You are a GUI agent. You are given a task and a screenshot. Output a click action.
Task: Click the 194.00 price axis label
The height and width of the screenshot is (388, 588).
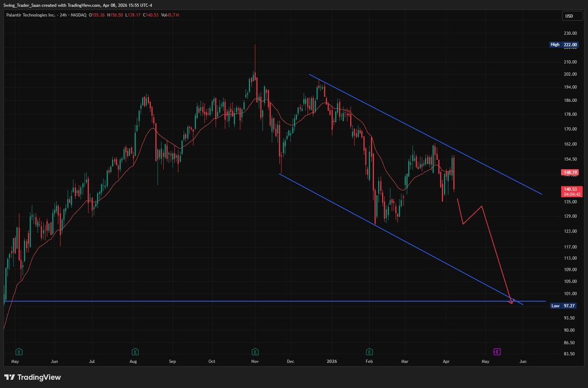tap(569, 87)
